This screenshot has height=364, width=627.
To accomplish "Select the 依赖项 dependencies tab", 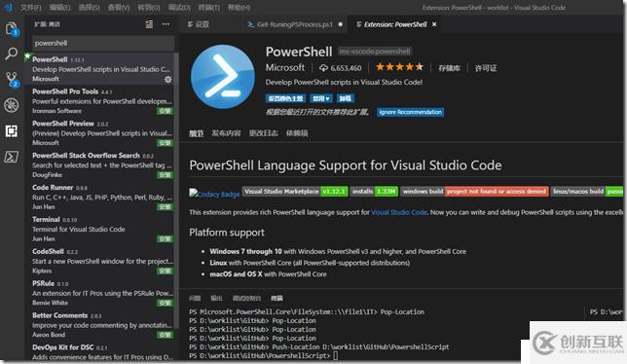I will coord(297,133).
